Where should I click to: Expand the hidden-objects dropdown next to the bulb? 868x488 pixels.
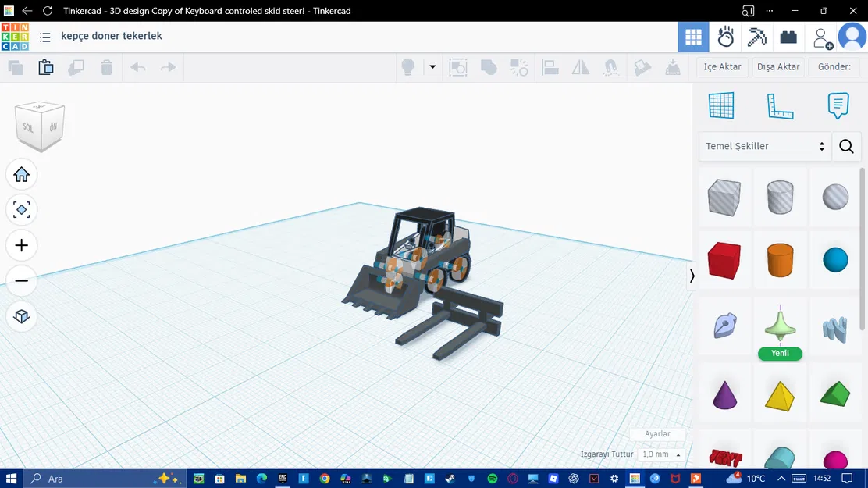(x=432, y=67)
